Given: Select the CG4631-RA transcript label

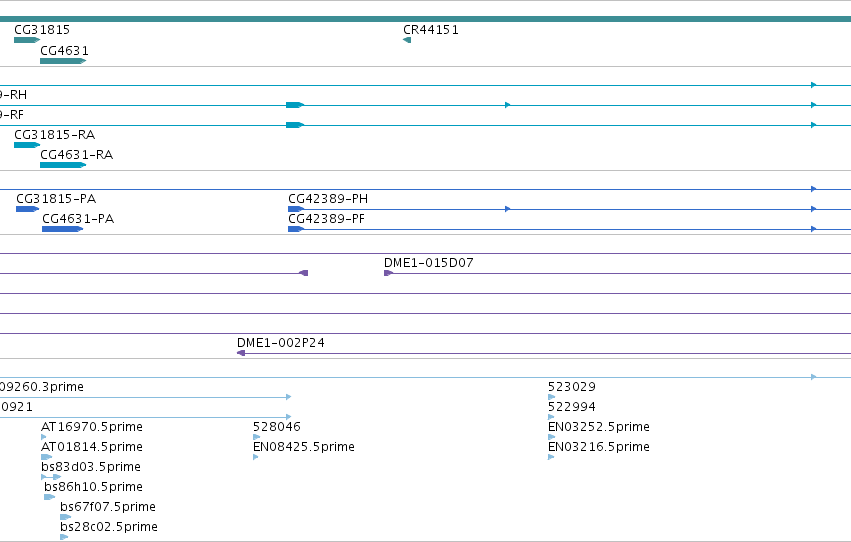Looking at the screenshot, I should (77, 155).
